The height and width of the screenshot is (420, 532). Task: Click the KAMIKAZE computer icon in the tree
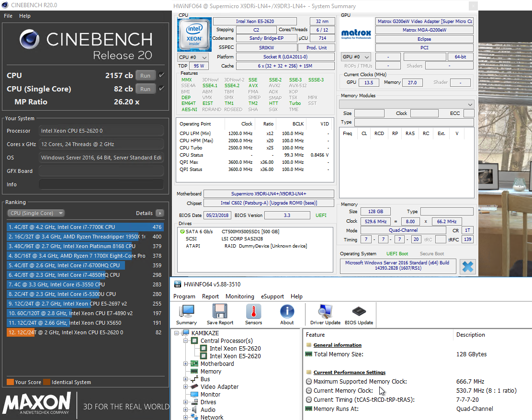pos(186,333)
